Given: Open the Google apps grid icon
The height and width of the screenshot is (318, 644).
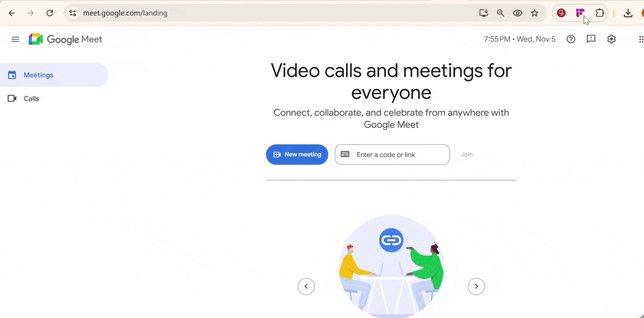Looking at the screenshot, I should (641, 39).
